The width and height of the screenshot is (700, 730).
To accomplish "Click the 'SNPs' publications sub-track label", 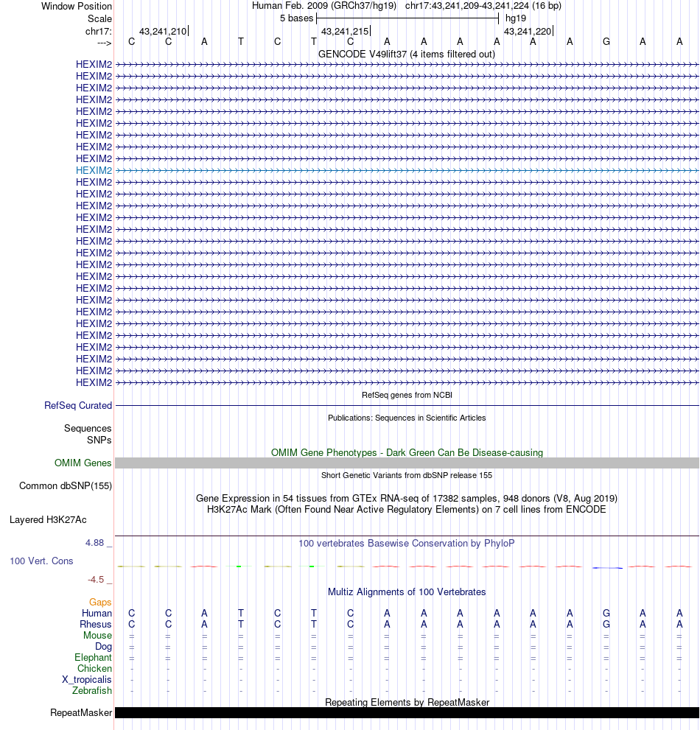I will (99, 440).
